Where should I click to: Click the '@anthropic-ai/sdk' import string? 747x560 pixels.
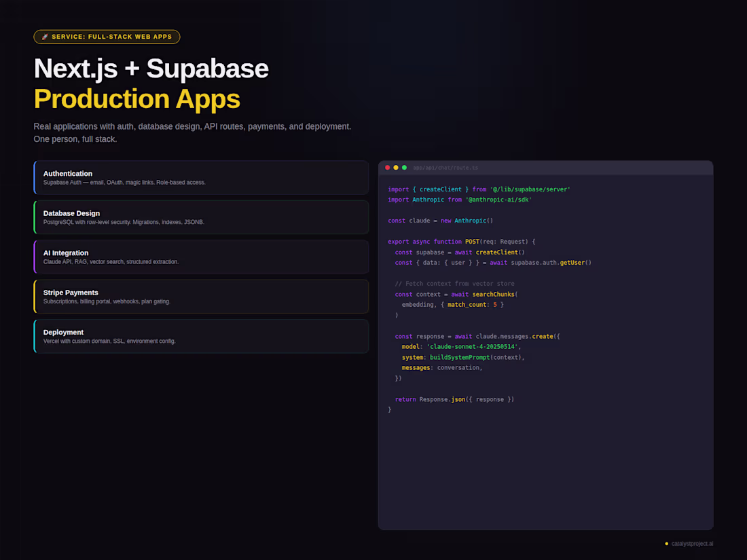(498, 200)
